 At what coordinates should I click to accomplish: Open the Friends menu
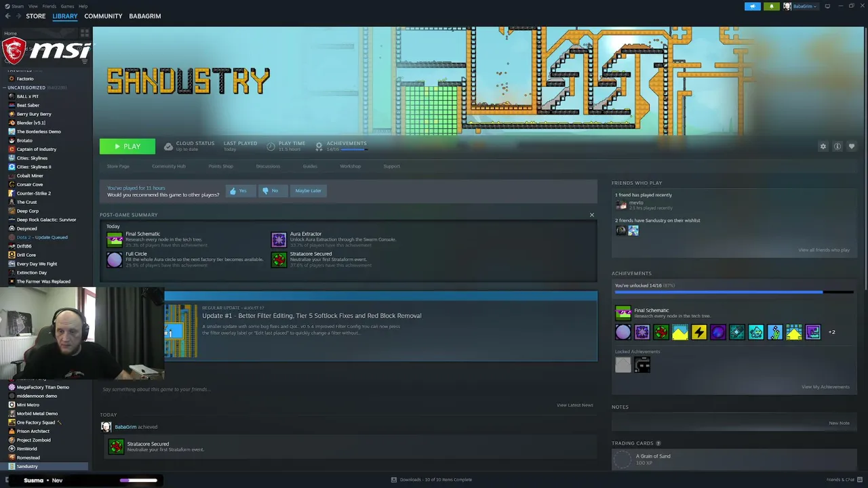point(49,6)
